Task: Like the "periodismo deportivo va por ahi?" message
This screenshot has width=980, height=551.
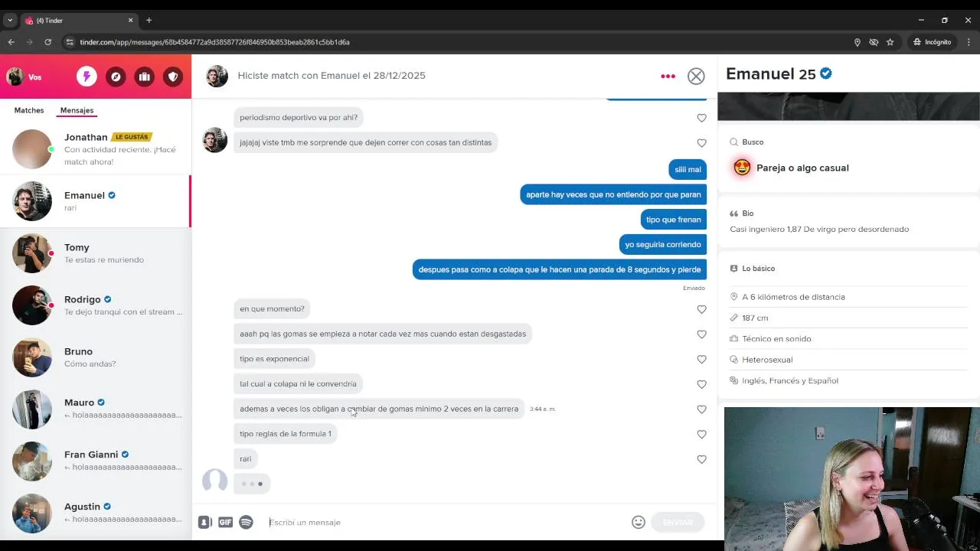Action: point(701,118)
